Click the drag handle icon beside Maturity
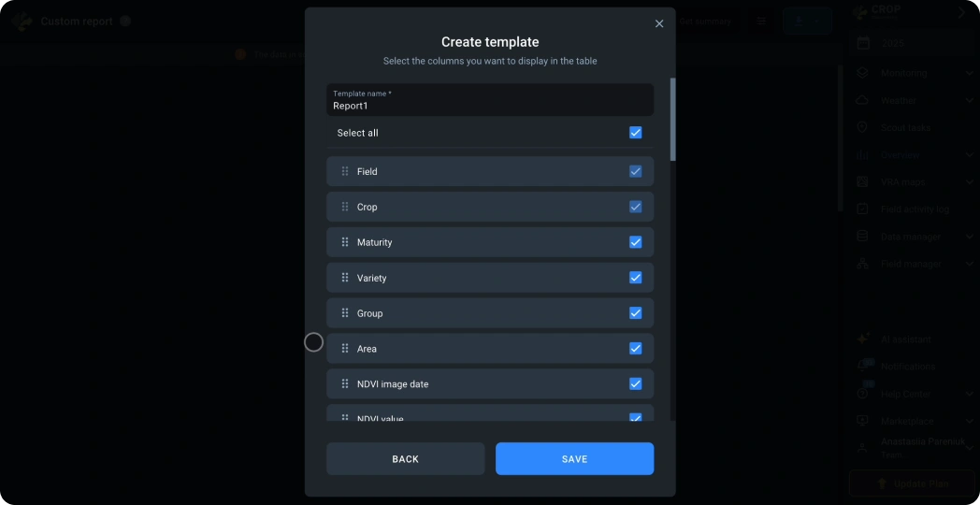The image size is (980, 505). [x=345, y=242]
